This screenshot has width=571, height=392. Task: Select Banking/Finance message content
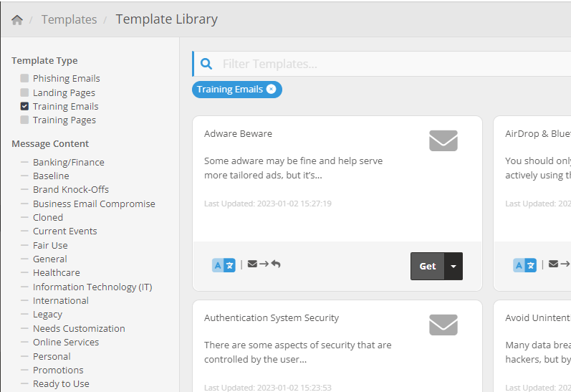point(69,162)
